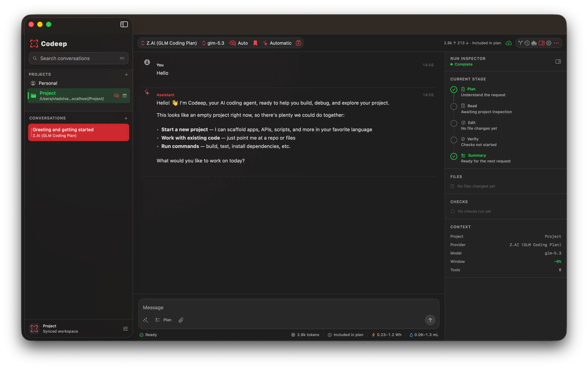Select the Project folder row
The height and width of the screenshot is (369, 588).
pos(78,96)
